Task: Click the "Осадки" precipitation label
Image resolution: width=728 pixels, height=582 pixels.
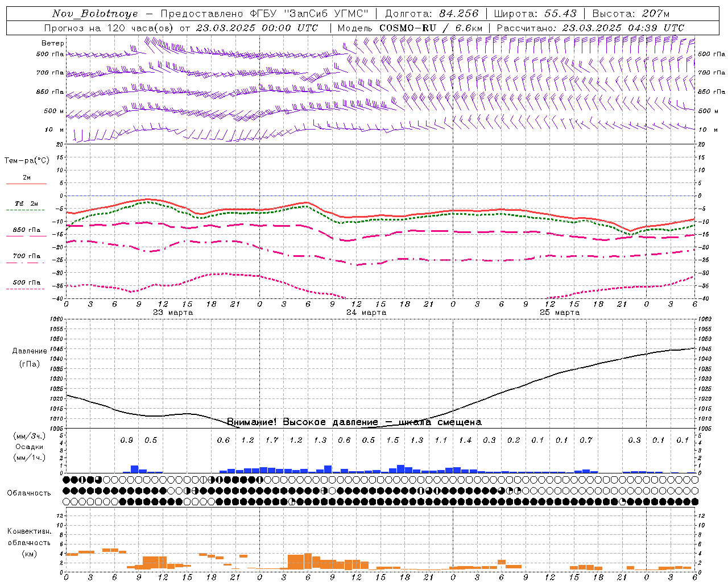Action: pyautogui.click(x=30, y=447)
